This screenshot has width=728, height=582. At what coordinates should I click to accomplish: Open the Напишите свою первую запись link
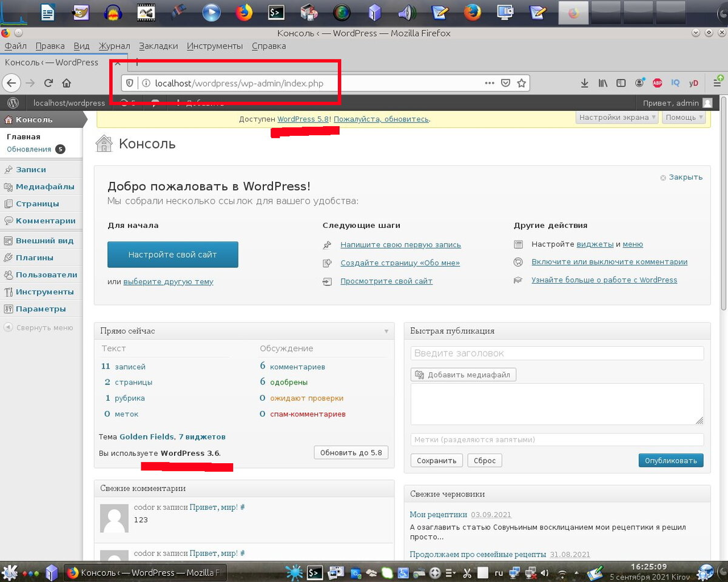click(x=401, y=245)
